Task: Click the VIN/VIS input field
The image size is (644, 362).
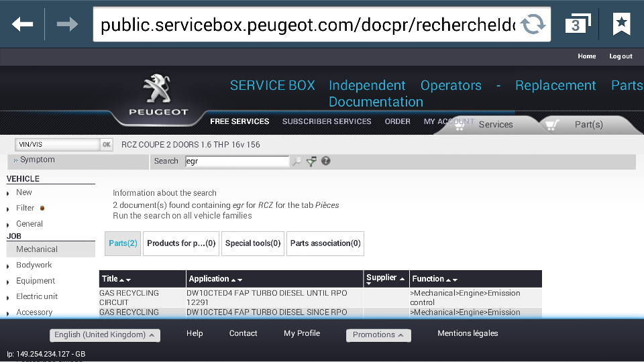Action: point(58,145)
